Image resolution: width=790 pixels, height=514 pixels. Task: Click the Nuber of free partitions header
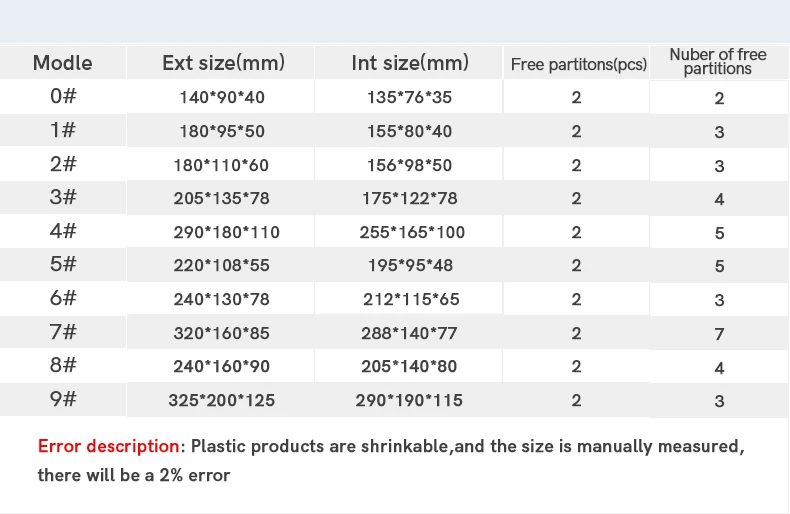click(x=718, y=61)
